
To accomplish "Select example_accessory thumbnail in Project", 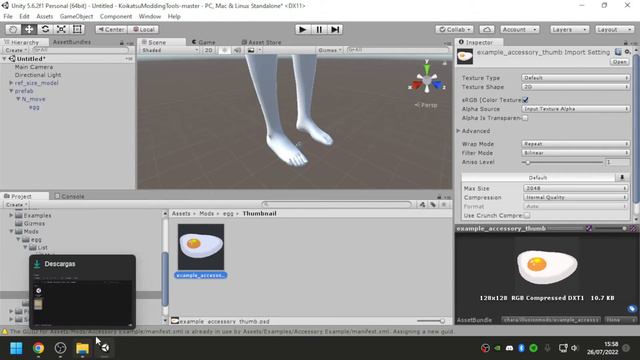I will (x=201, y=251).
